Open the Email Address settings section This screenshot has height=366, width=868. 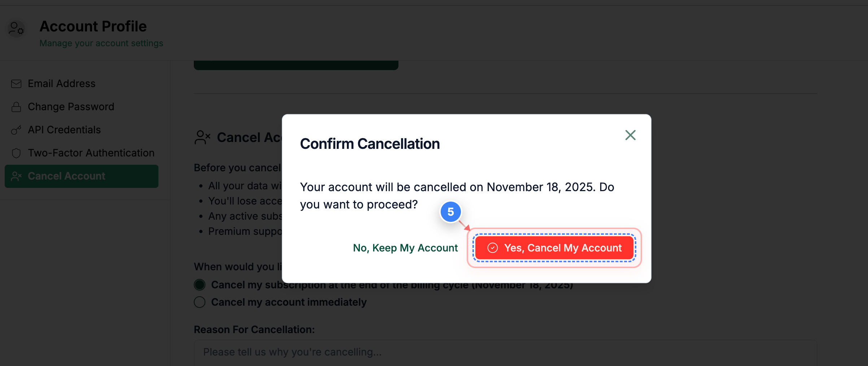[x=61, y=83]
